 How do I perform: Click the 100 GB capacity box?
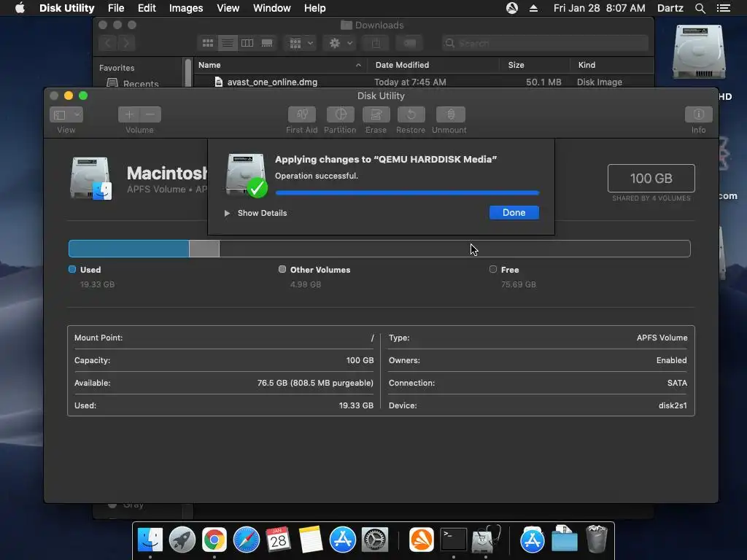(x=651, y=178)
